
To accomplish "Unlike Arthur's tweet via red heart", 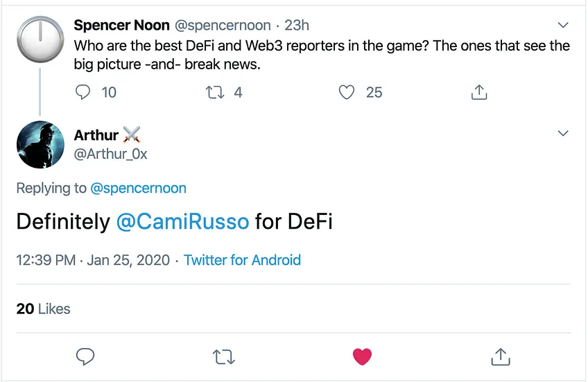I will pyautogui.click(x=362, y=356).
